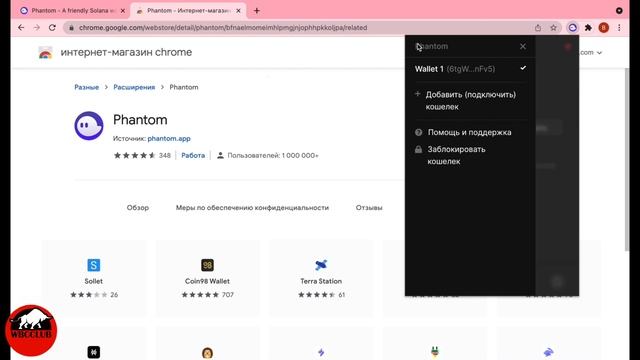Close the Phantom wallet side menu
This screenshot has height=360, width=640.
click(x=523, y=47)
